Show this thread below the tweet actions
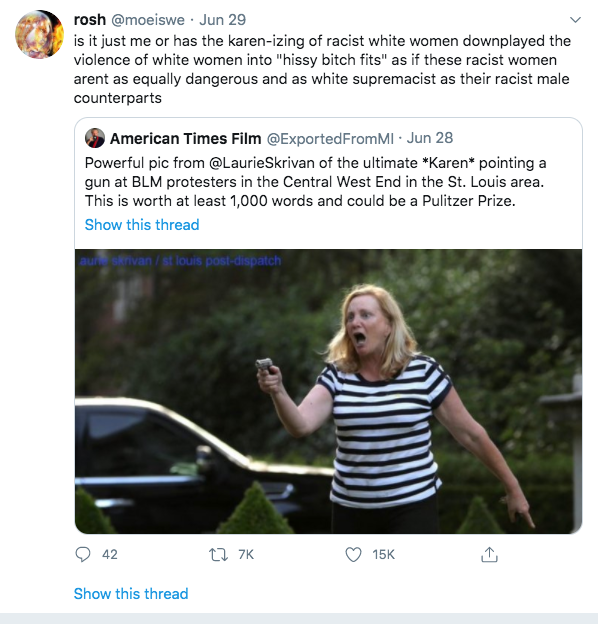The image size is (598, 635). [x=131, y=594]
